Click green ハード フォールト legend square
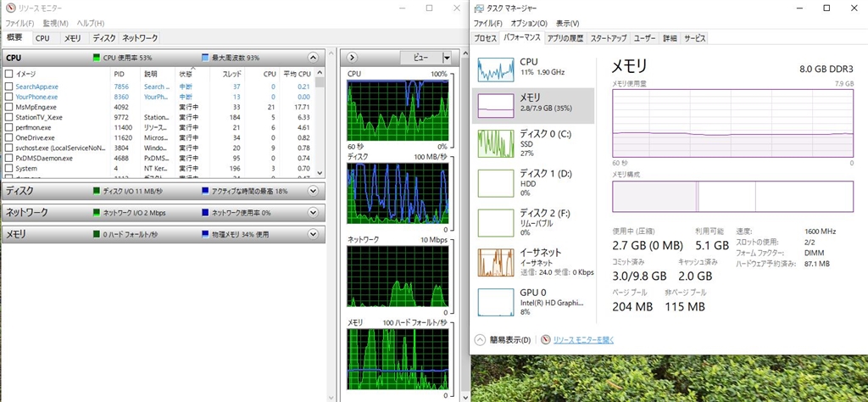The image size is (868, 402). pyautogui.click(x=97, y=235)
